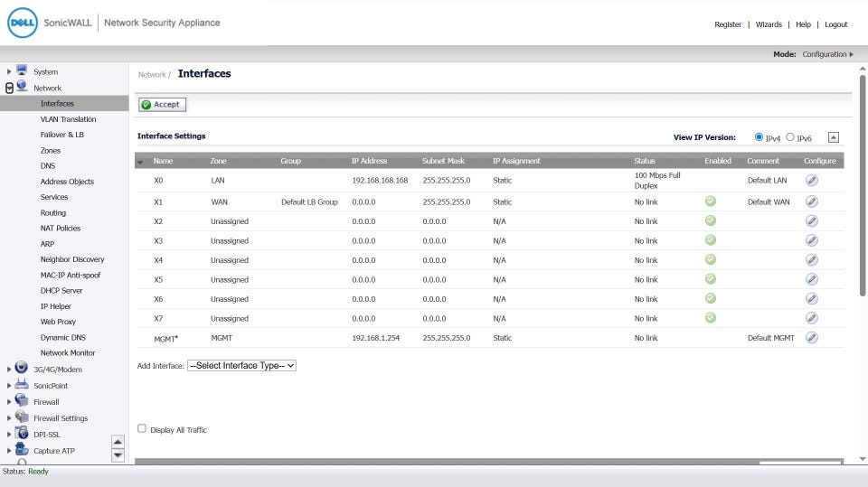Viewport: 868px width, 487px height.
Task: Configure X7 via the pencil icon
Action: [812, 318]
